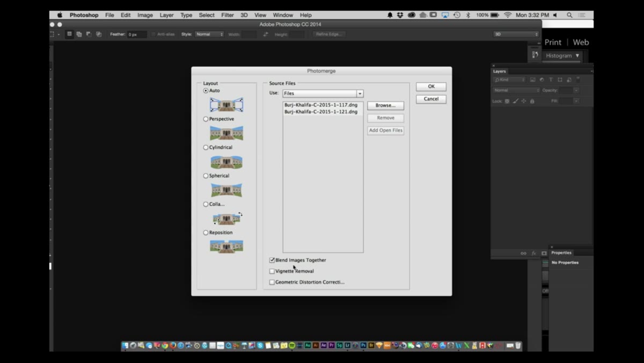644x363 pixels.
Task: Click the AirPlay display icon
Action: coord(445,15)
